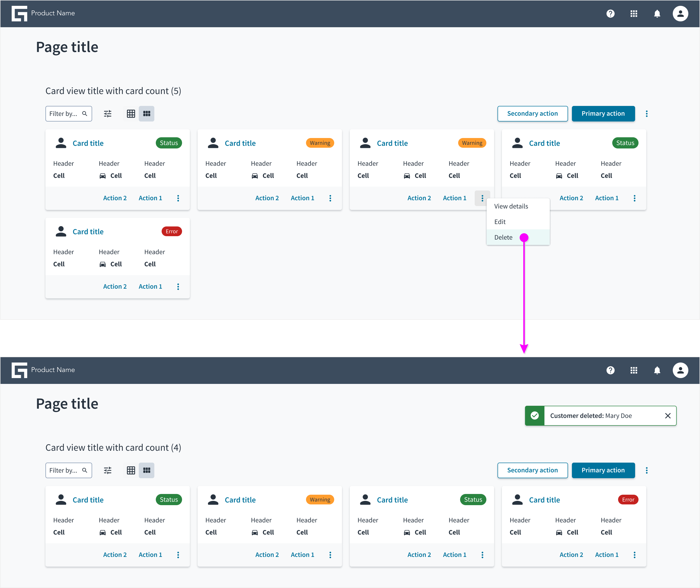
Task: Dismiss the Customer deleted notification
Action: [668, 416]
